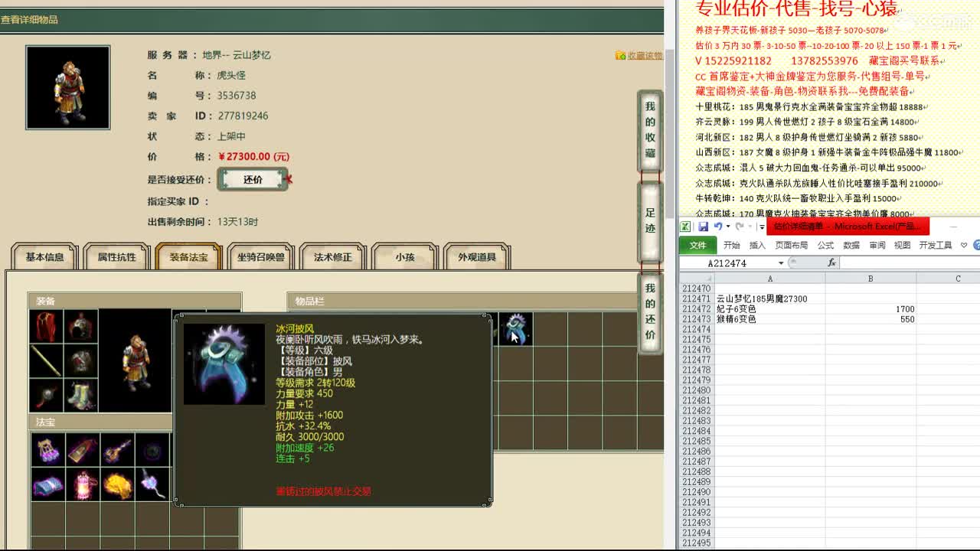The width and height of the screenshot is (980, 551).
Task: Click the cell with value 1700
Action: coord(871,309)
